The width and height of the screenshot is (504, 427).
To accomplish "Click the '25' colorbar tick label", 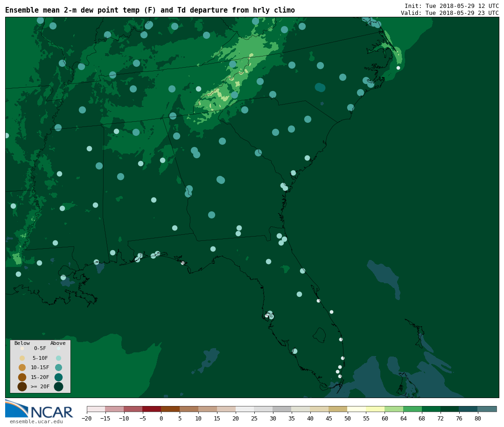I will (x=254, y=418).
